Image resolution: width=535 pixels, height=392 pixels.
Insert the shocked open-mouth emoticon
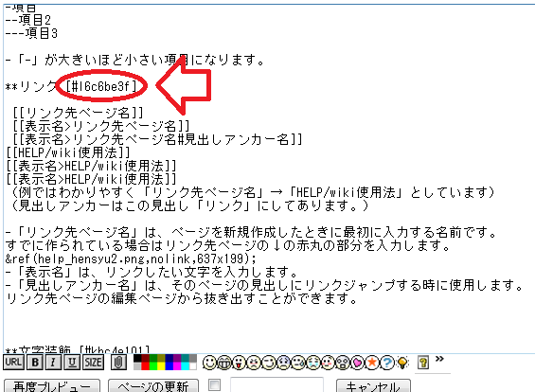pos(343,363)
